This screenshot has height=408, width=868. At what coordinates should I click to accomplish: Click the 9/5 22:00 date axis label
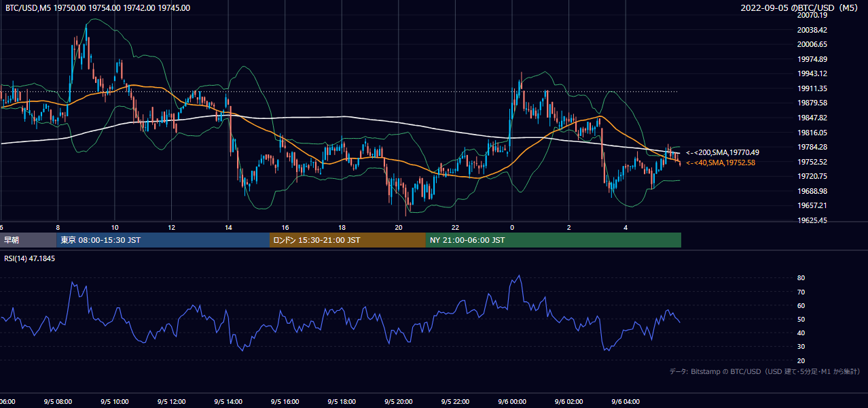(455, 401)
